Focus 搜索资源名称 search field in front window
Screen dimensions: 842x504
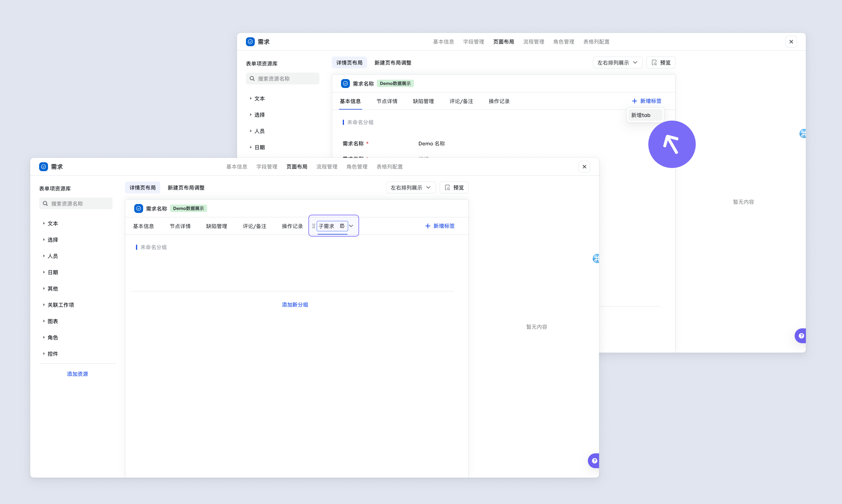(x=76, y=203)
